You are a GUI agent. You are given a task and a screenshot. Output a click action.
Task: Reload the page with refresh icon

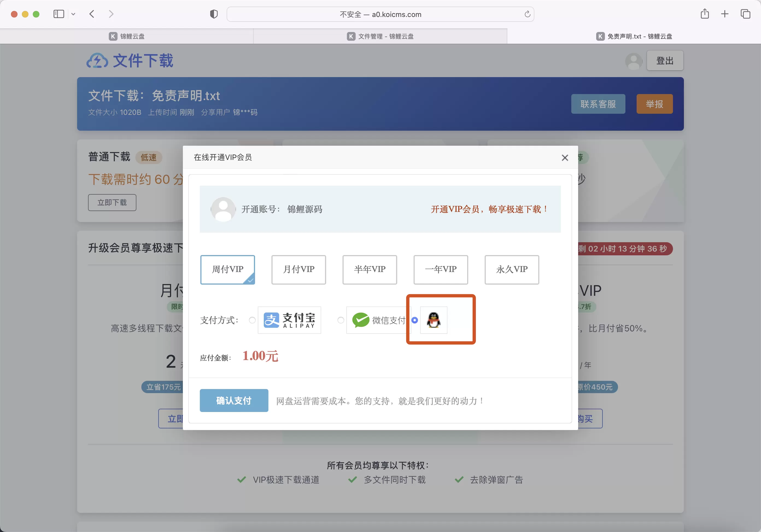point(527,14)
